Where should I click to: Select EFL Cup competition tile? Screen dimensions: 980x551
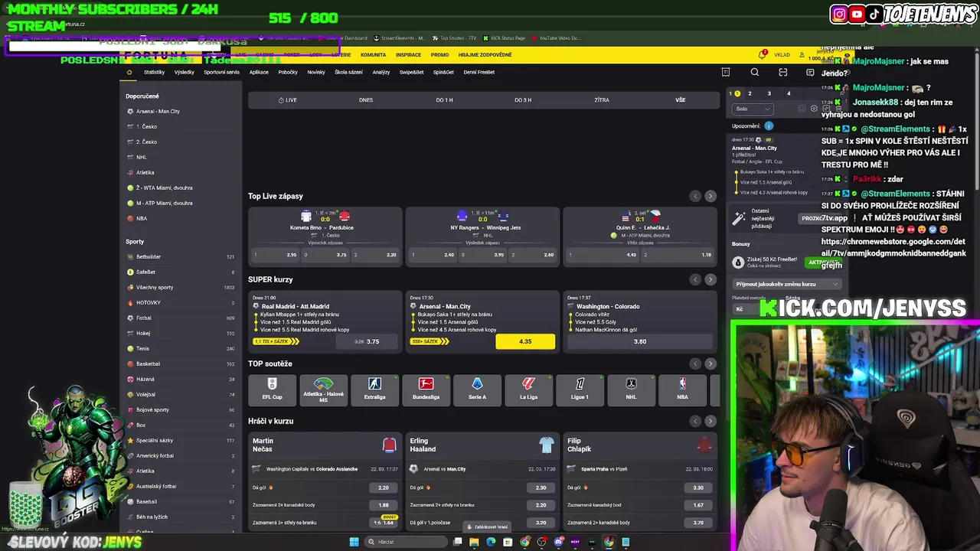click(272, 390)
